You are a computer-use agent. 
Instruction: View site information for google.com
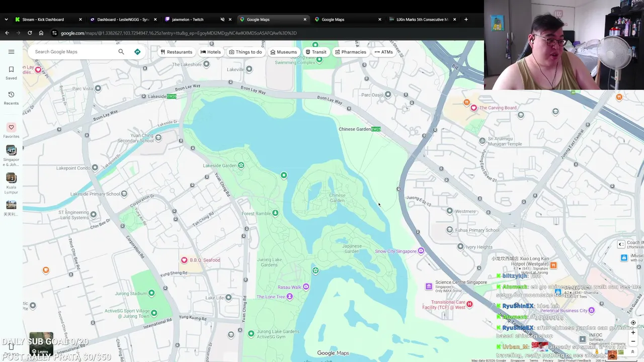click(x=54, y=33)
